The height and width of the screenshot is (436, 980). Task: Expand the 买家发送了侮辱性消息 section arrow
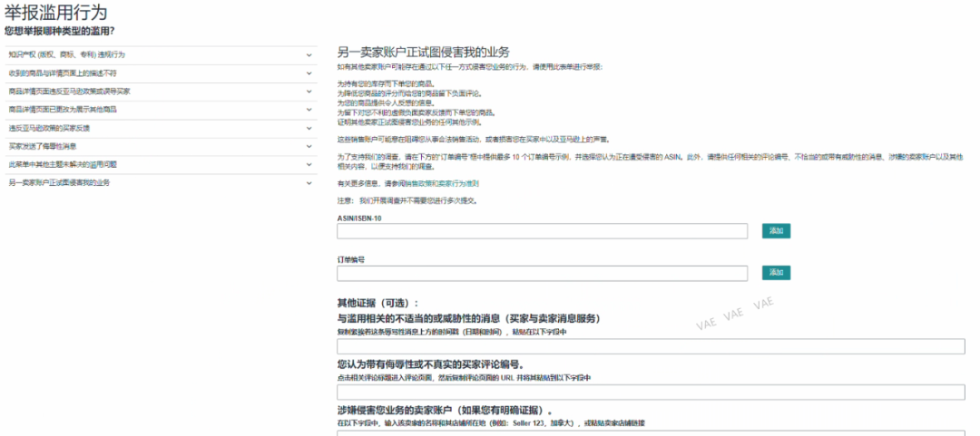coord(309,147)
